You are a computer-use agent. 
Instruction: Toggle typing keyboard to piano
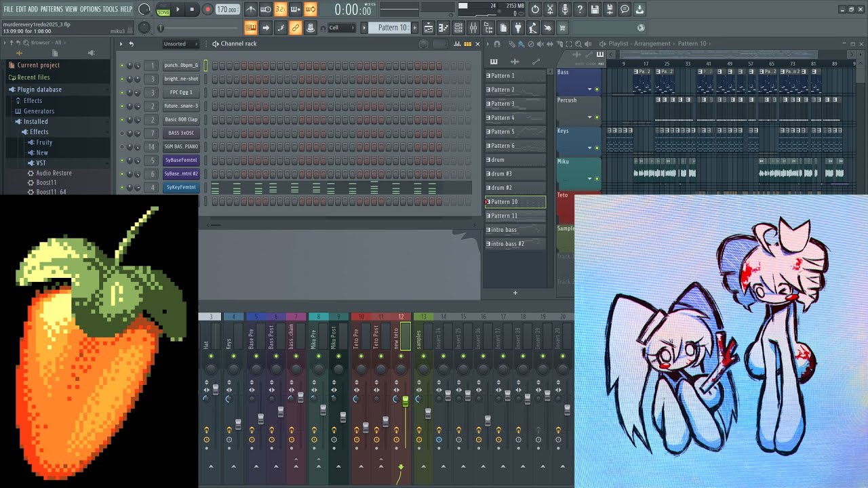251,28
